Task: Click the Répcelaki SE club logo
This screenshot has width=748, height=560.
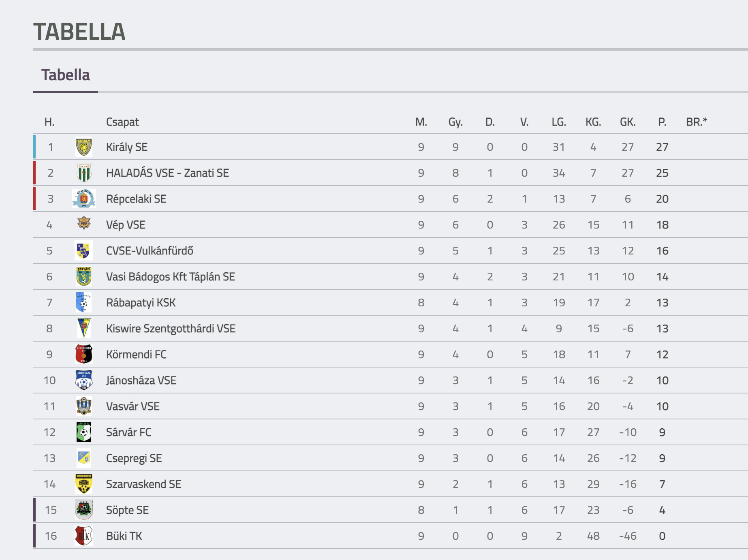Action: coord(84,199)
